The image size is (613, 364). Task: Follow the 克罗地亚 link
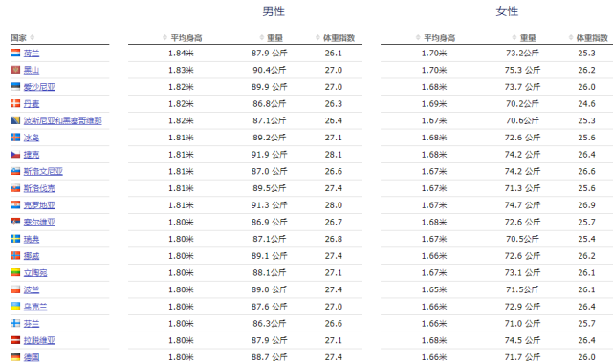click(39, 205)
